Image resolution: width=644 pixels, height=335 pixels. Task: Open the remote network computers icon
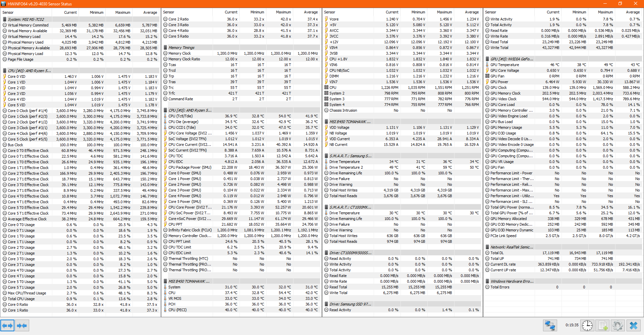pos(550,325)
